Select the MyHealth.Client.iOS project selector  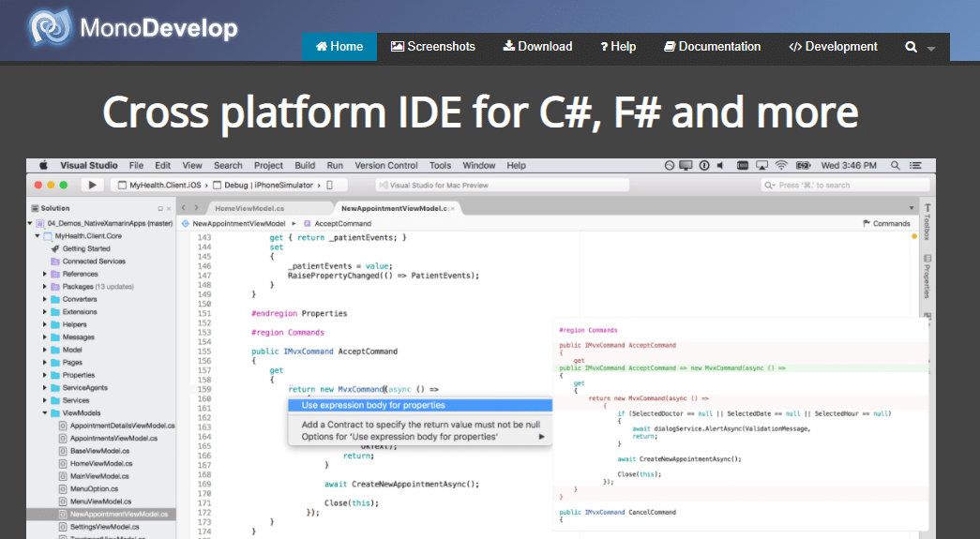[160, 185]
